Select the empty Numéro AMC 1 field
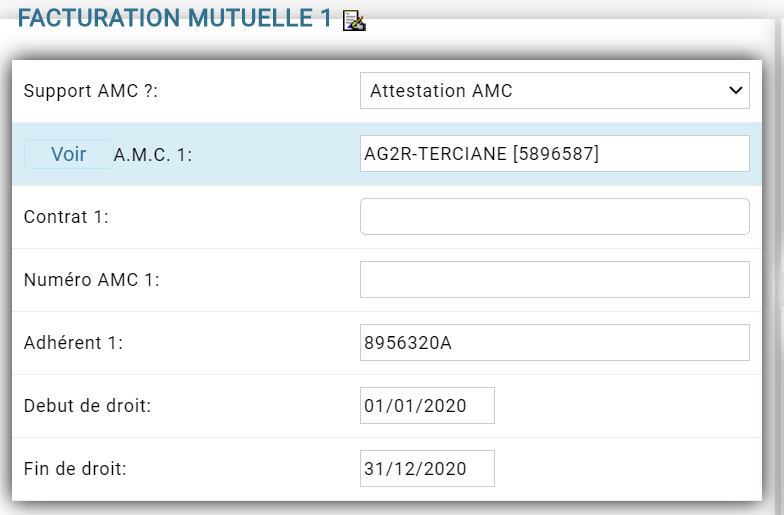The image size is (784, 515). click(x=554, y=280)
